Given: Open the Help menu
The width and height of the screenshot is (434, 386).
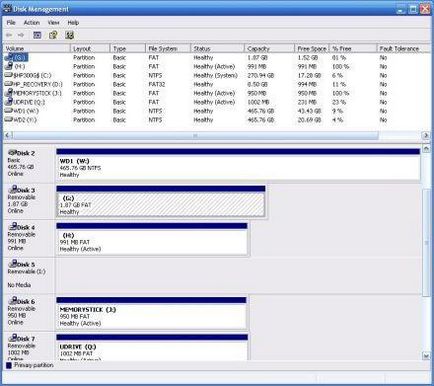Looking at the screenshot, I should coord(73,23).
